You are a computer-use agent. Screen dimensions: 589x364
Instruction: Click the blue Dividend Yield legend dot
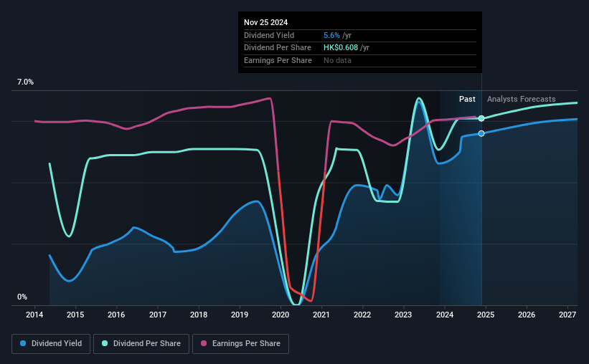(x=23, y=343)
